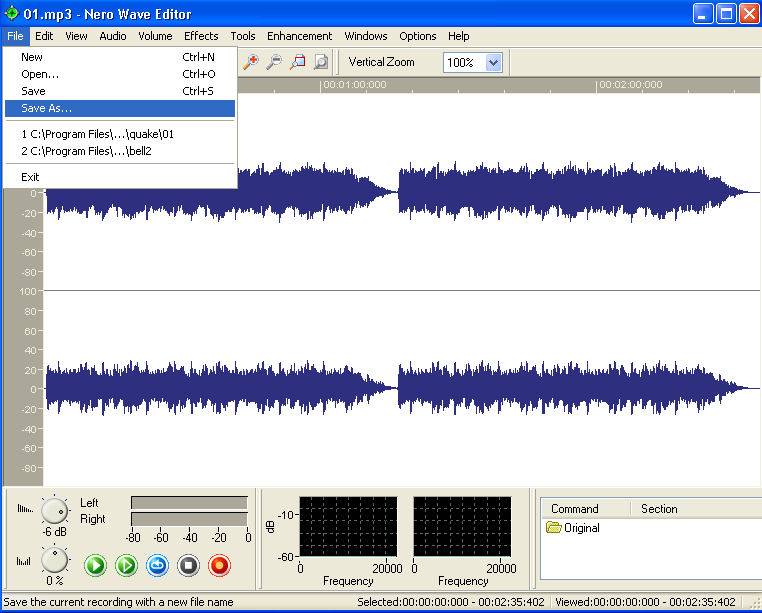Viewport: 762px width, 613px height.
Task: Click the zoom full view icon
Action: pos(320,62)
